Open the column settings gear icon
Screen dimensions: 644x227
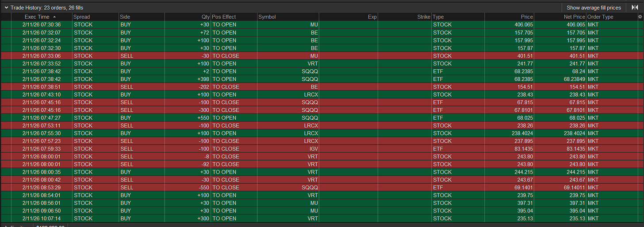pyautogui.click(x=640, y=17)
